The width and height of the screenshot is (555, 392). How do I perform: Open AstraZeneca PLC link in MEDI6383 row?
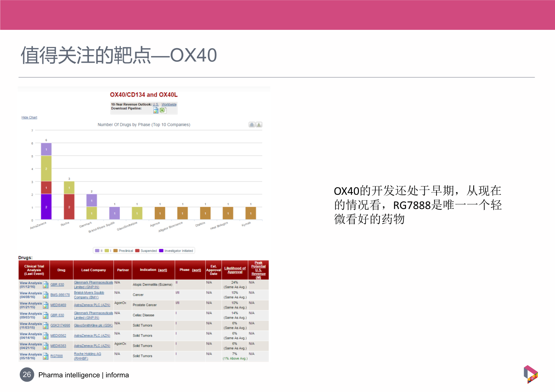point(92,346)
